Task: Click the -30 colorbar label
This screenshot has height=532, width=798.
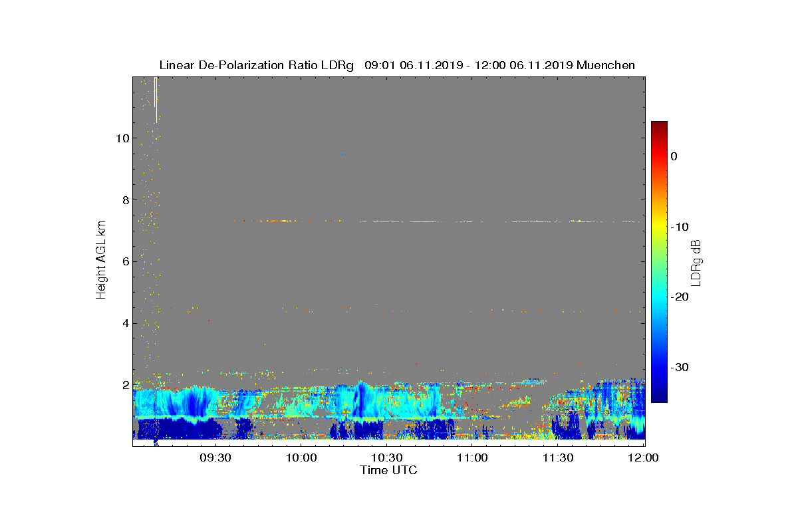Action: tap(679, 367)
